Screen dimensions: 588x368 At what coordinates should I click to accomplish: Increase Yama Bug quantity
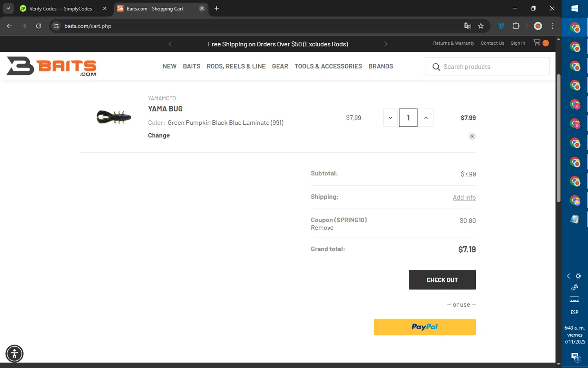tap(426, 118)
